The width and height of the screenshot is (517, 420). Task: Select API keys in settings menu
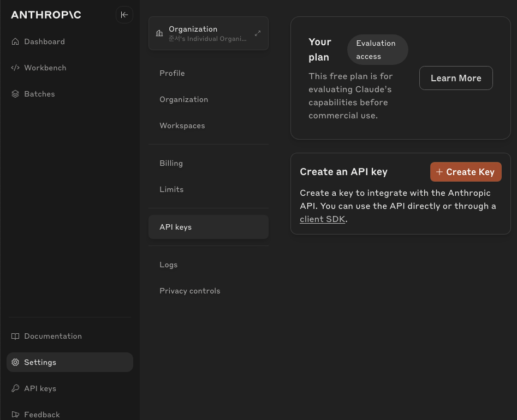point(209,227)
